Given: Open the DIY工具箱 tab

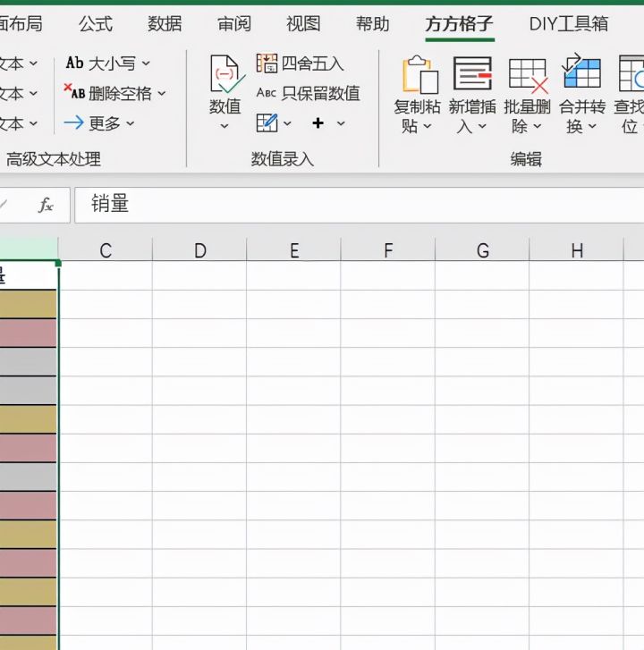Looking at the screenshot, I should [x=569, y=23].
